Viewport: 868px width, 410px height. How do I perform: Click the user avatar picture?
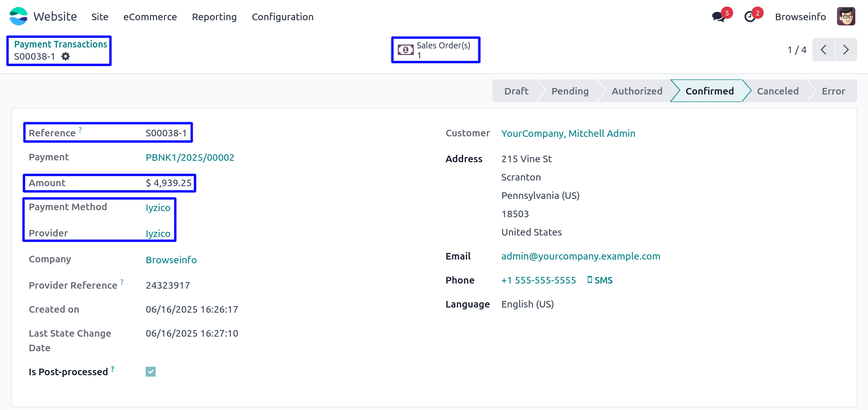tap(846, 16)
